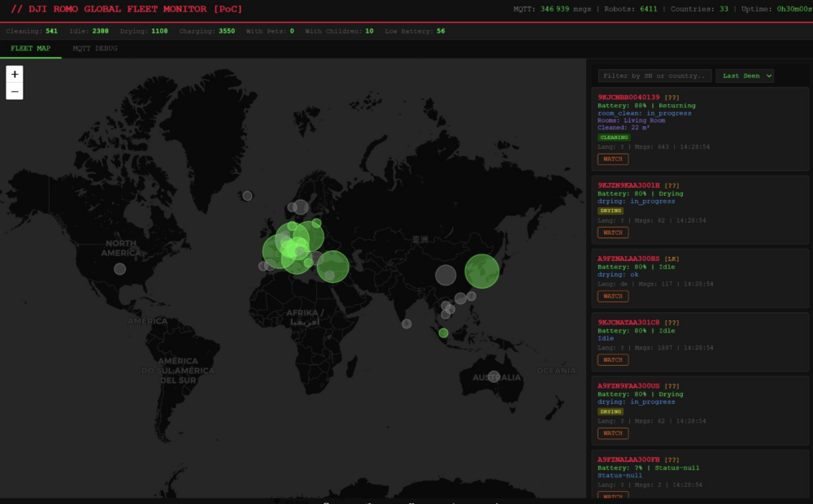813x504 pixels.
Task: Focus the Filter by SN or country field
Action: pyautogui.click(x=654, y=76)
